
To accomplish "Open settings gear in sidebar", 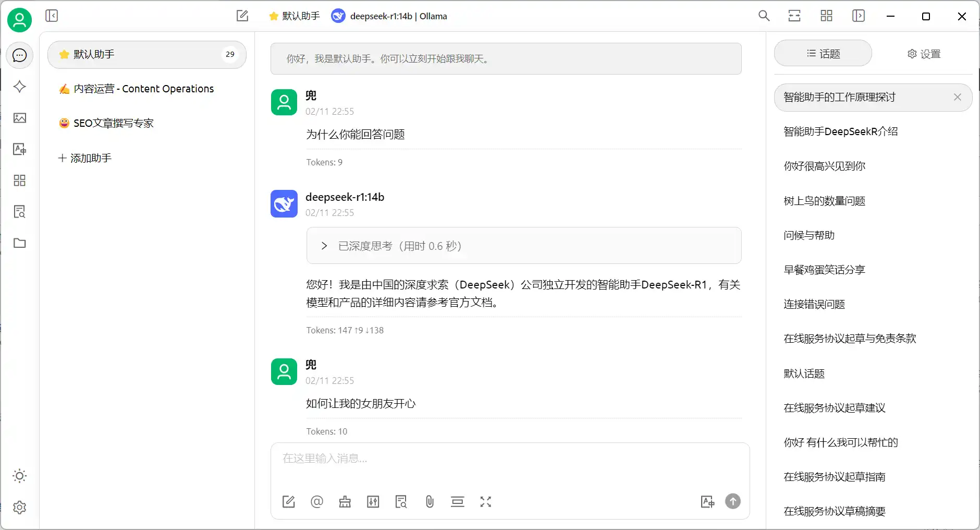I will 20,507.
